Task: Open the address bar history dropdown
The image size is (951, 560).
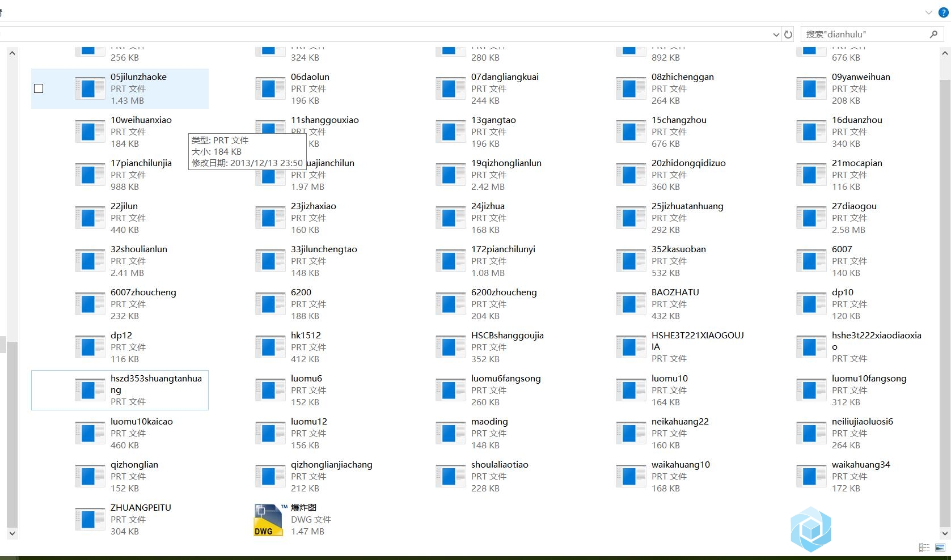Action: 776,35
